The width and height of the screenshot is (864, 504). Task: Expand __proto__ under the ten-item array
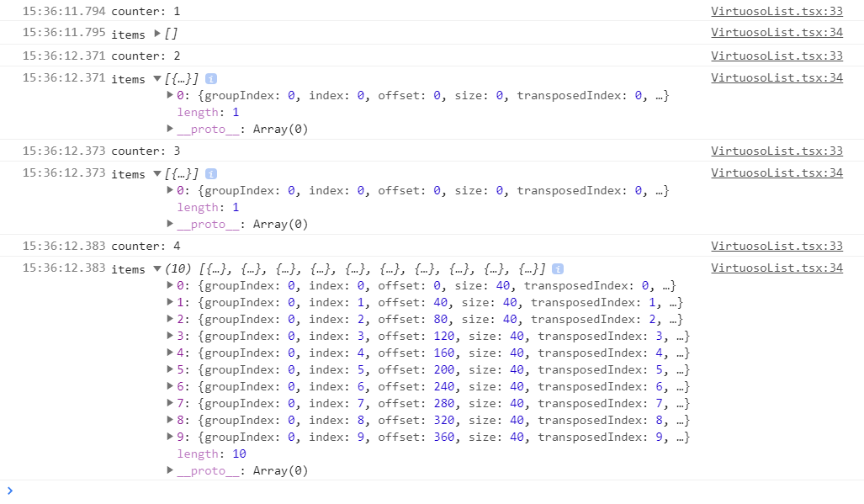(x=170, y=470)
